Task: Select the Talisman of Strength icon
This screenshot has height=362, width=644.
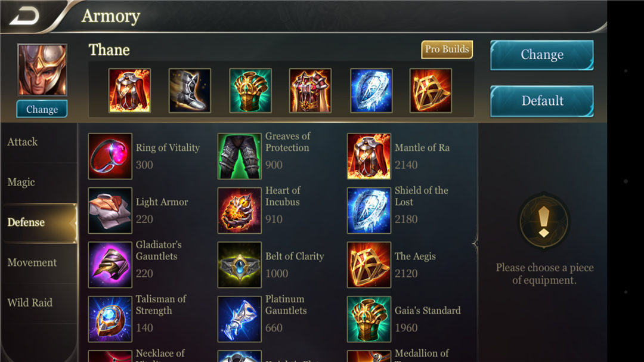Action: point(110,319)
